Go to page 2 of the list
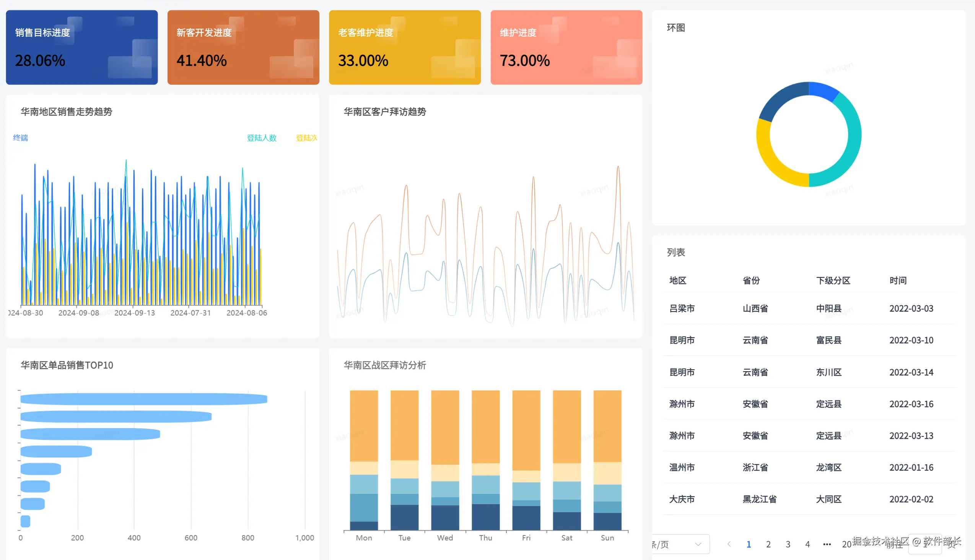Image resolution: width=975 pixels, height=560 pixels. click(x=768, y=544)
